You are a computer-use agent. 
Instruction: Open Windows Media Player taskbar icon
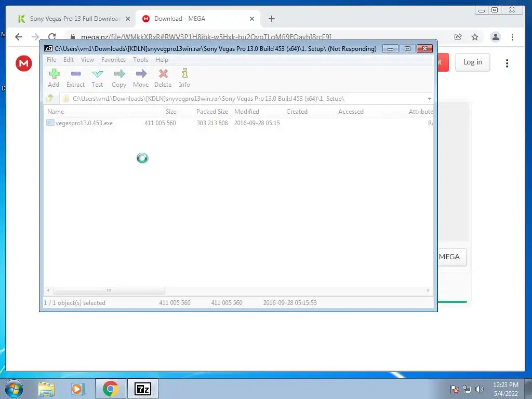tap(77, 389)
